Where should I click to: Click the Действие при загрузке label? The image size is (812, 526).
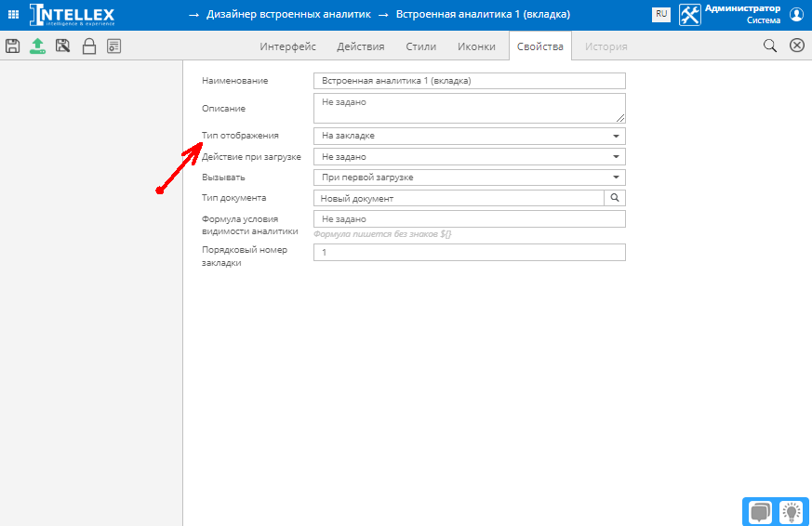click(251, 157)
